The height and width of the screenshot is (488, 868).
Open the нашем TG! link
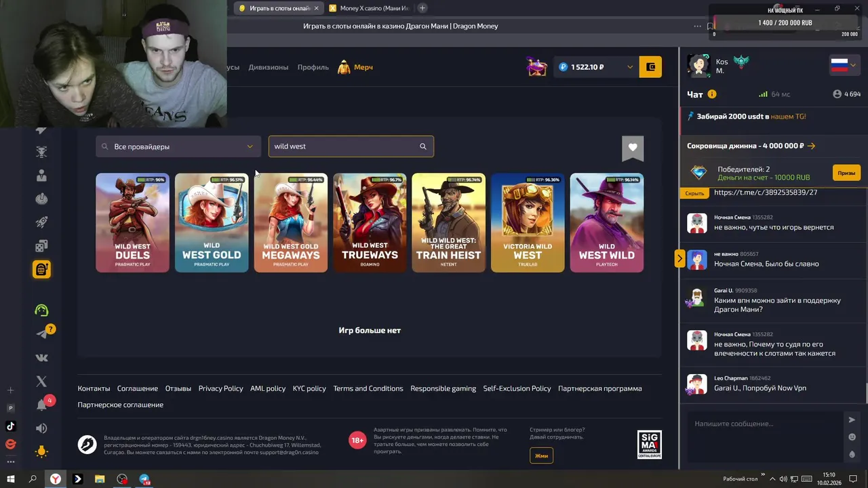pos(788,117)
